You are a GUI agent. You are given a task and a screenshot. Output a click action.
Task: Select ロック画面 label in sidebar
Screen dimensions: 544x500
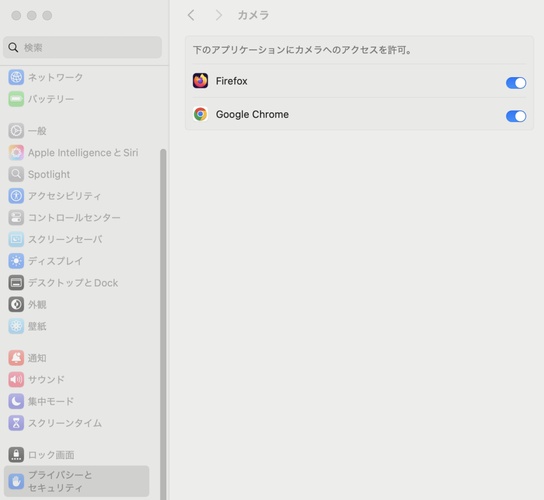tap(51, 455)
